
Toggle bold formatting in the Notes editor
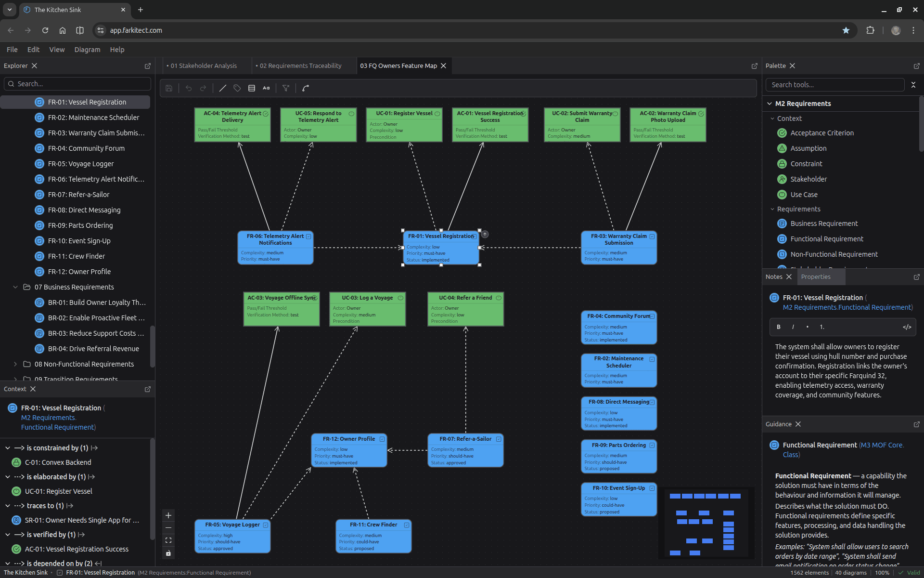(x=779, y=327)
